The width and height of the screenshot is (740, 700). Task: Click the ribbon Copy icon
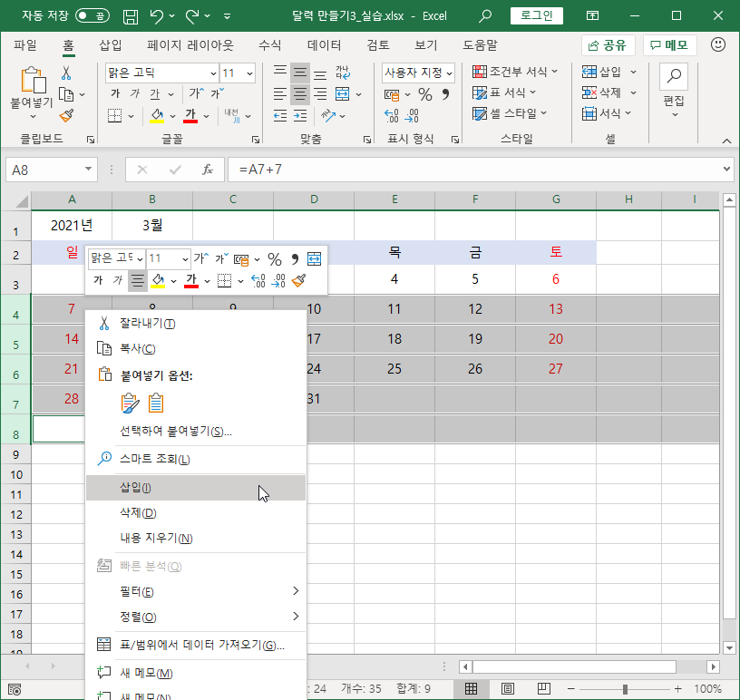pyautogui.click(x=66, y=94)
